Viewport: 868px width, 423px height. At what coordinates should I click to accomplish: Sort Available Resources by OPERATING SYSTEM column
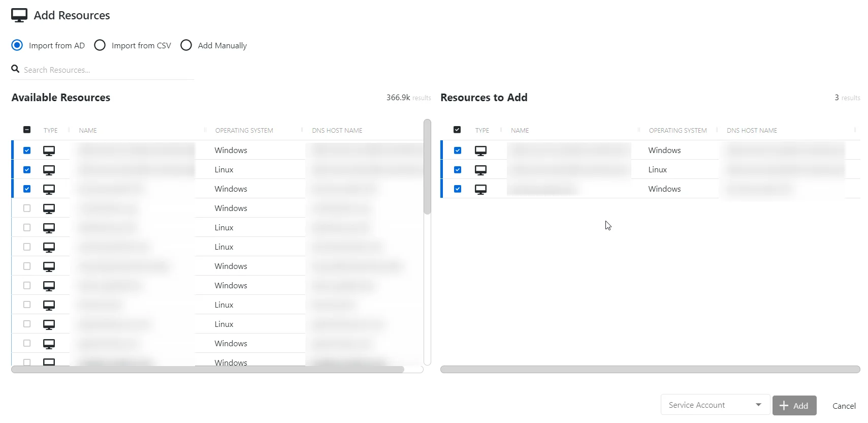(244, 131)
